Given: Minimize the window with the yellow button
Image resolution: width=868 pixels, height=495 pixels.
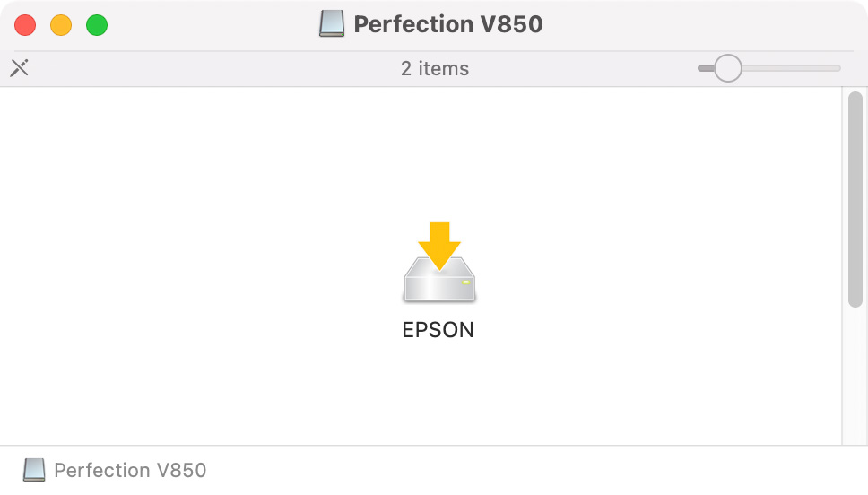Looking at the screenshot, I should coord(61,25).
